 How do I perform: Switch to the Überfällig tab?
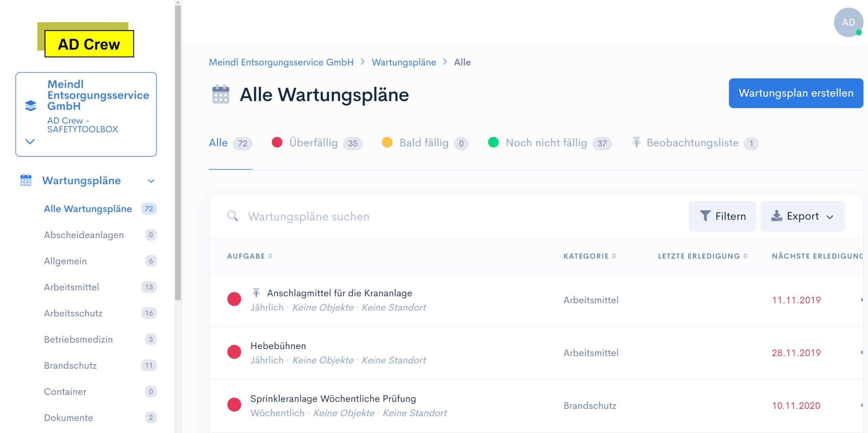pos(313,143)
